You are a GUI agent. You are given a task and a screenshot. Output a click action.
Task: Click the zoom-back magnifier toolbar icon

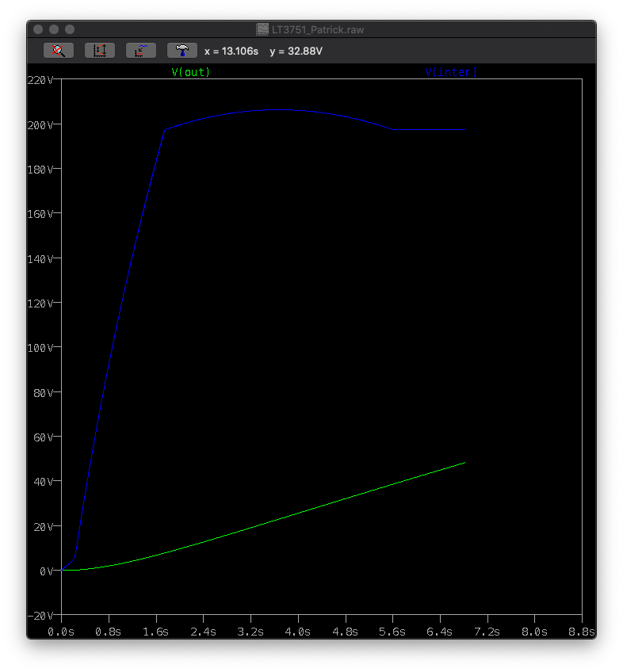click(x=59, y=51)
